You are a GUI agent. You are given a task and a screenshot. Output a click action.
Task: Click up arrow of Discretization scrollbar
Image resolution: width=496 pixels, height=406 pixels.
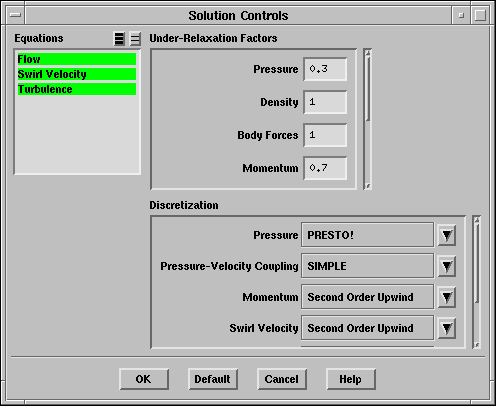[x=477, y=220]
